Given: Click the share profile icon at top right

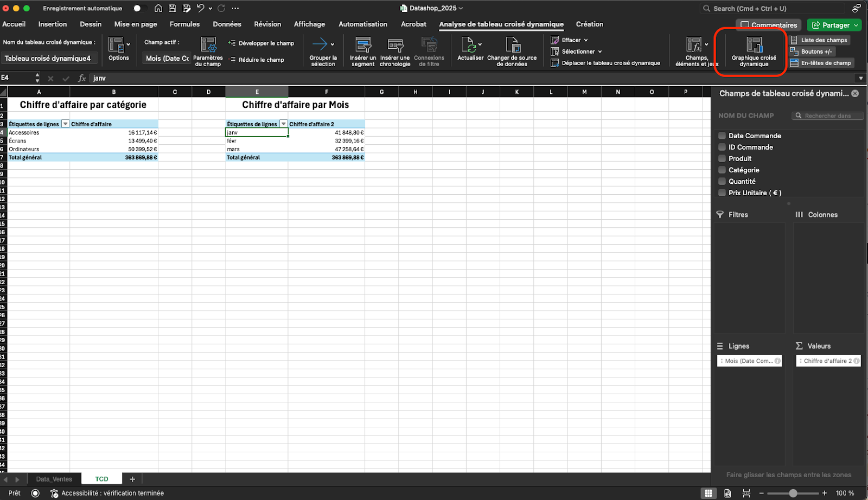Looking at the screenshot, I should click(x=857, y=8).
